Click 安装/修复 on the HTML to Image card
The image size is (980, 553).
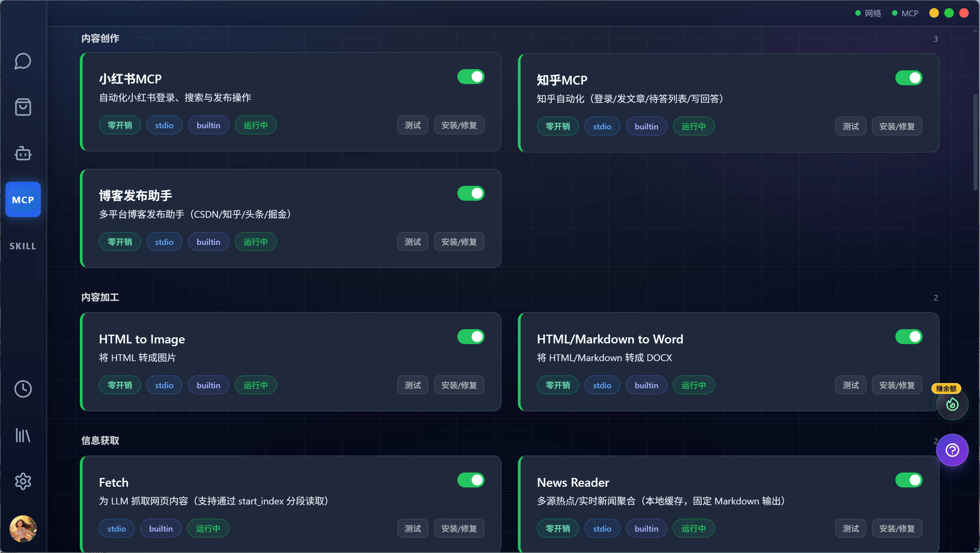459,385
